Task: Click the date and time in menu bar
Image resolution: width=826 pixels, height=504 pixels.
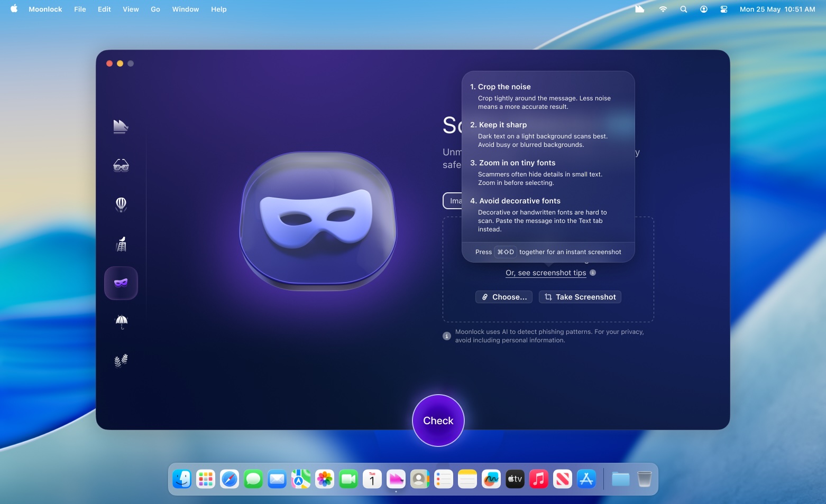Action: [777, 9]
